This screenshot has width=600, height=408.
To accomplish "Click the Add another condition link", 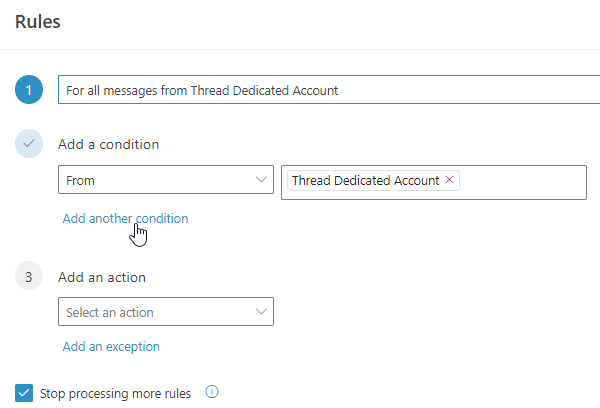I will 125,219.
